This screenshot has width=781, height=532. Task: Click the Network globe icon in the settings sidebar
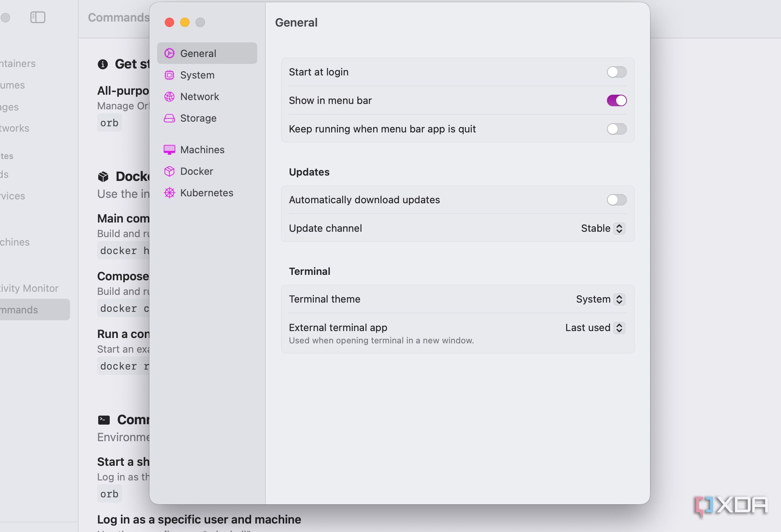click(169, 97)
